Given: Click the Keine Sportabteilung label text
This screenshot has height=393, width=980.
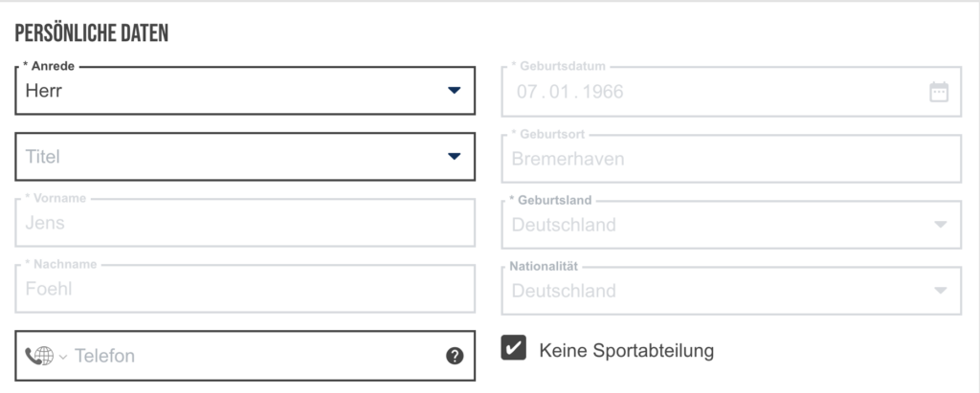Looking at the screenshot, I should coord(626,351).
